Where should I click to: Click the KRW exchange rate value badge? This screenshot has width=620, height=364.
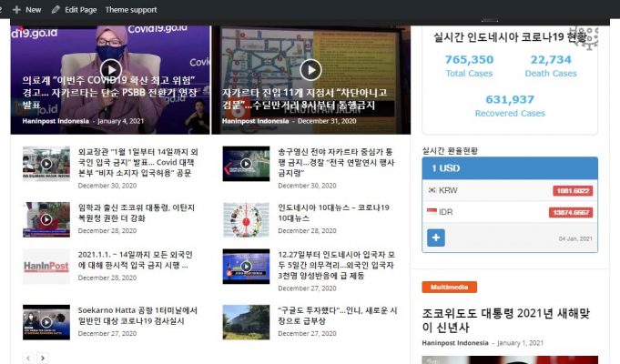point(572,191)
